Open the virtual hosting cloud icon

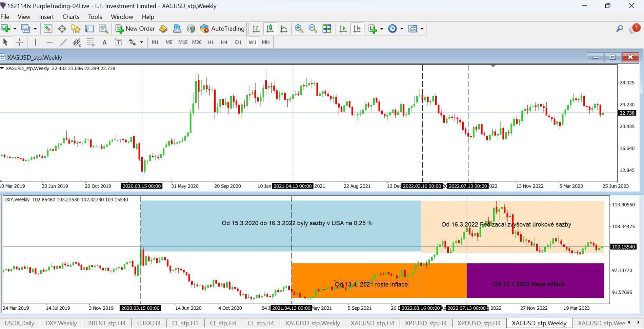(x=177, y=29)
